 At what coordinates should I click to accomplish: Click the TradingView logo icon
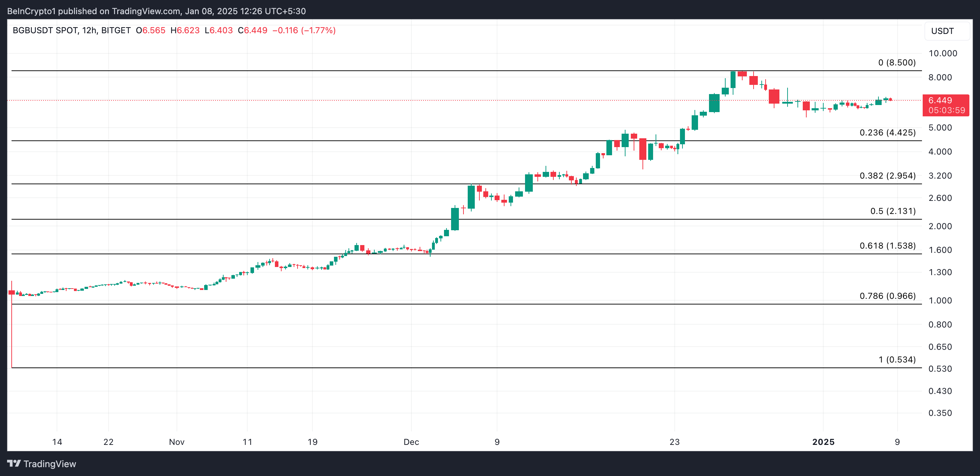point(14,464)
